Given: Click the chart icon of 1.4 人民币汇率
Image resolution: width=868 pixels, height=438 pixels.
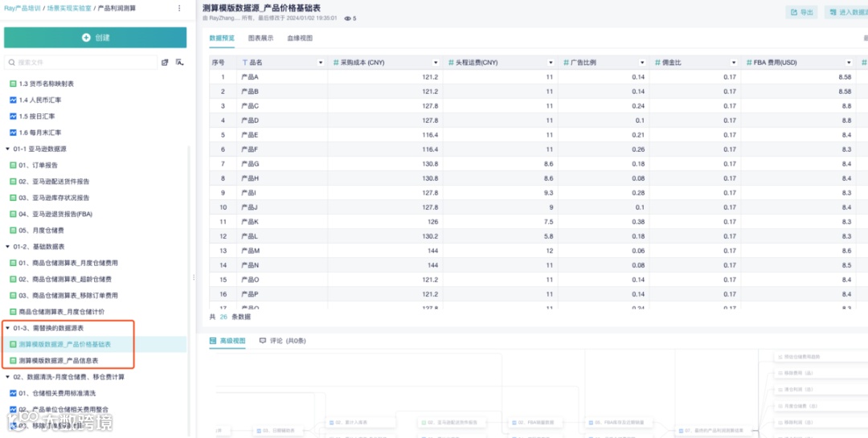Looking at the screenshot, I should pyautogui.click(x=14, y=100).
